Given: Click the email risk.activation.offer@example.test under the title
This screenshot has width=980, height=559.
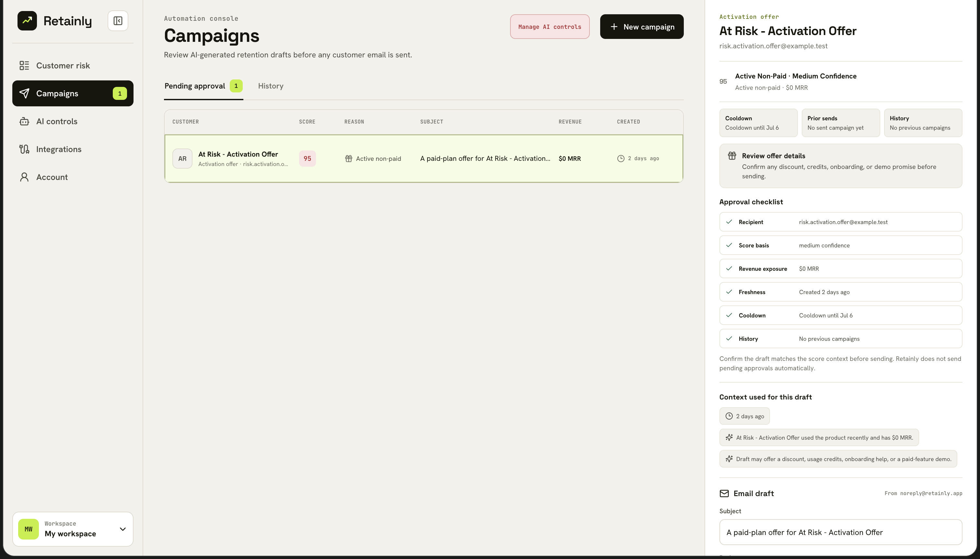Looking at the screenshot, I should 773,46.
